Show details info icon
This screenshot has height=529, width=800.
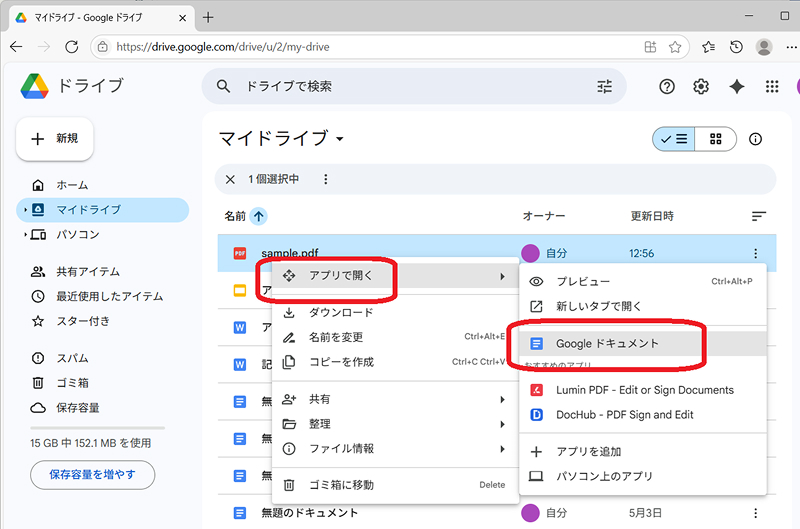pyautogui.click(x=756, y=139)
